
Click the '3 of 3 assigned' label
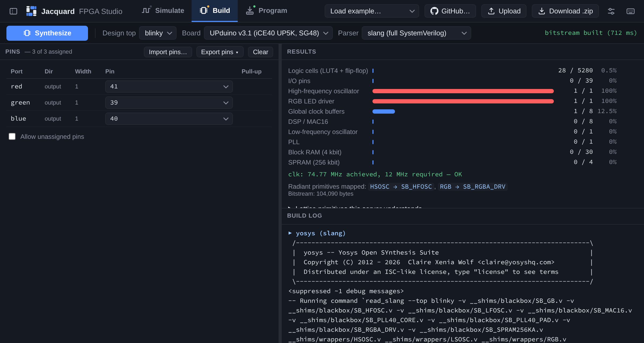[x=52, y=52]
